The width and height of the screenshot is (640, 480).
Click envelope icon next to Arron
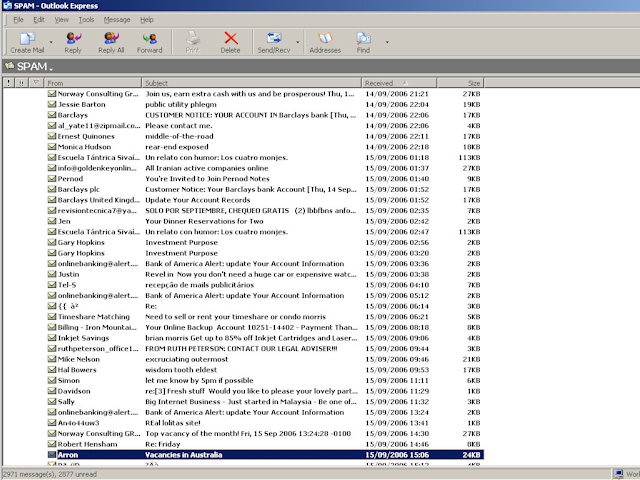click(x=52, y=454)
